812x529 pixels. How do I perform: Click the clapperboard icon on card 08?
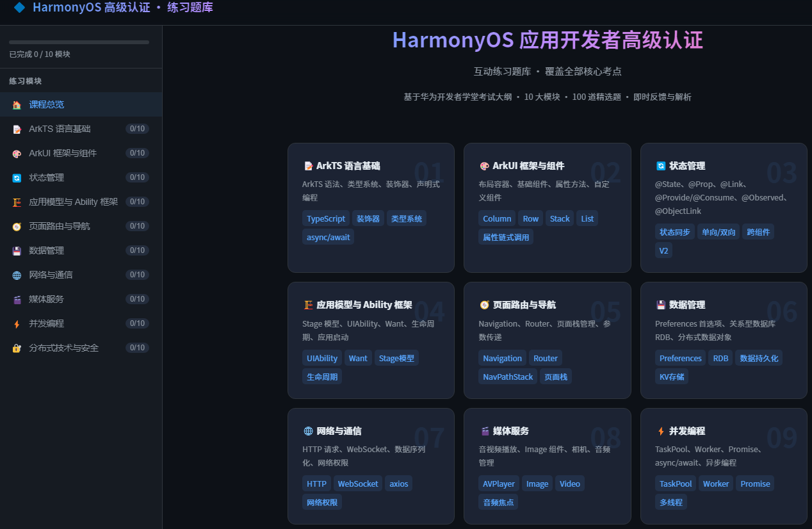484,431
